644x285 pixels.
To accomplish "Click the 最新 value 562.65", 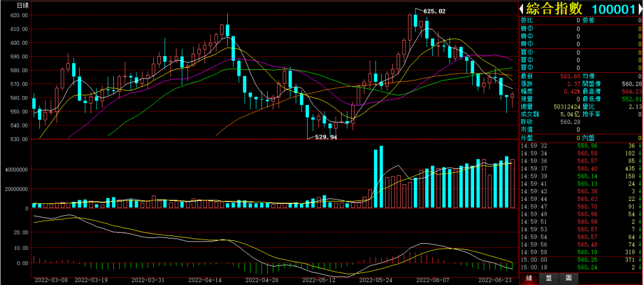I will click(x=571, y=76).
